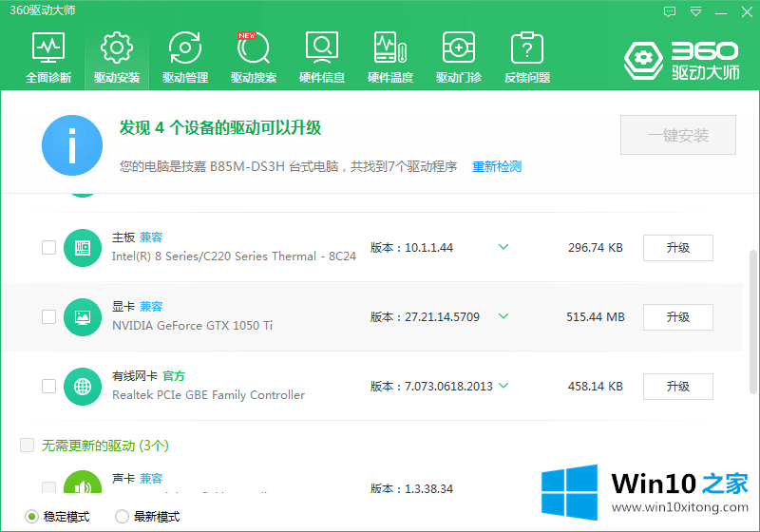Viewport: 760px width, 532px height.
Task: Click Realtek PCIe GBE Family Controller name
Action: tap(208, 395)
